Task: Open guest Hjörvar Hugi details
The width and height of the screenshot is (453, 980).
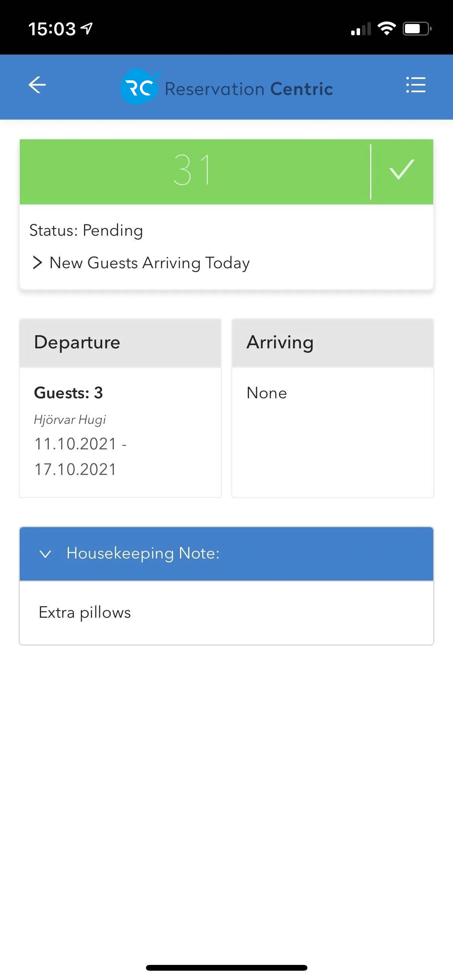Action: 70,420
